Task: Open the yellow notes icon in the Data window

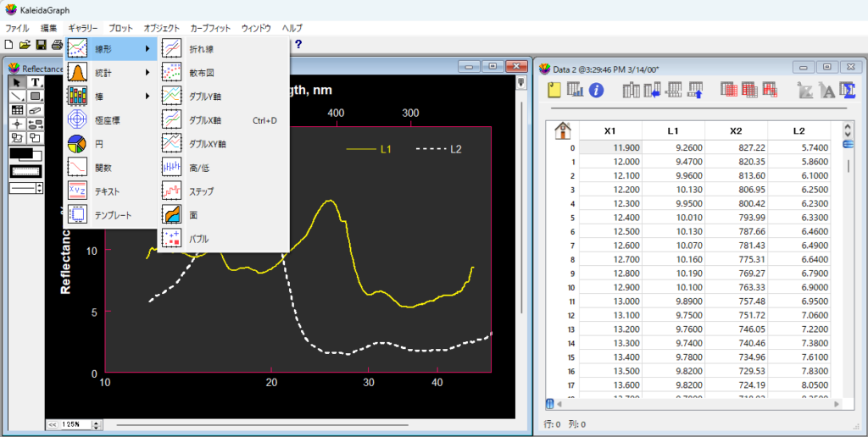Action: 555,89
